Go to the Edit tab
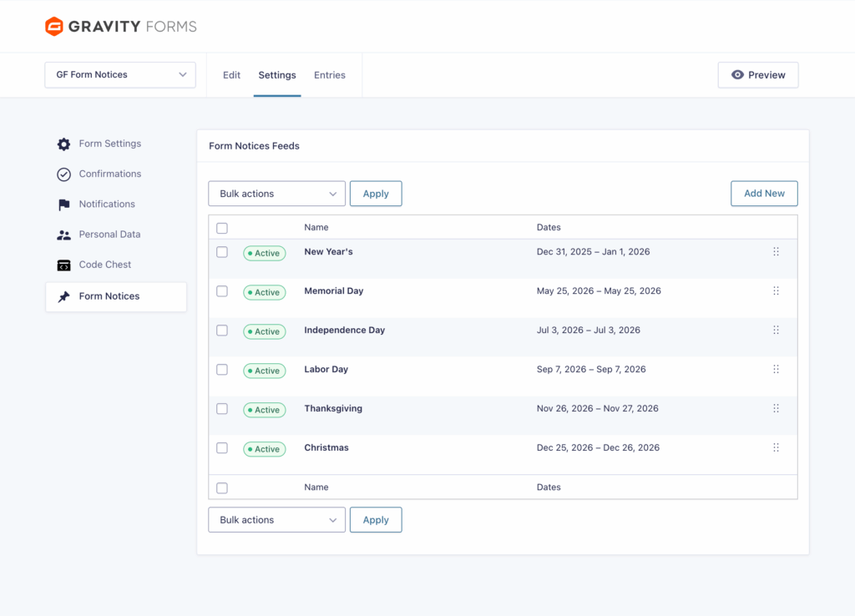 pyautogui.click(x=231, y=75)
